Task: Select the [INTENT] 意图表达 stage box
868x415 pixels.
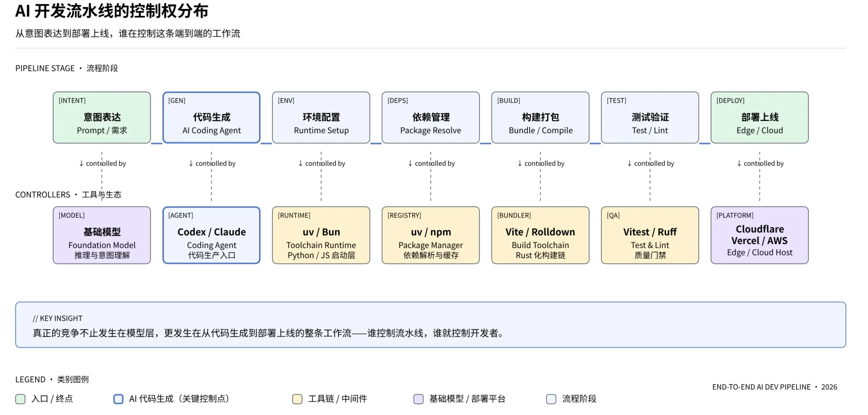Action: [x=102, y=117]
